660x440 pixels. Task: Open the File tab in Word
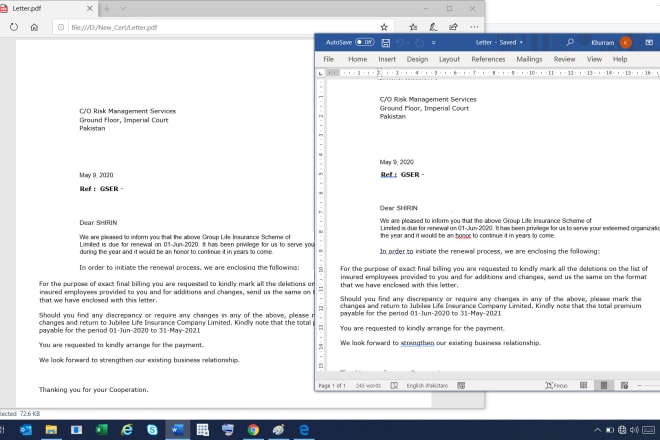click(x=329, y=59)
